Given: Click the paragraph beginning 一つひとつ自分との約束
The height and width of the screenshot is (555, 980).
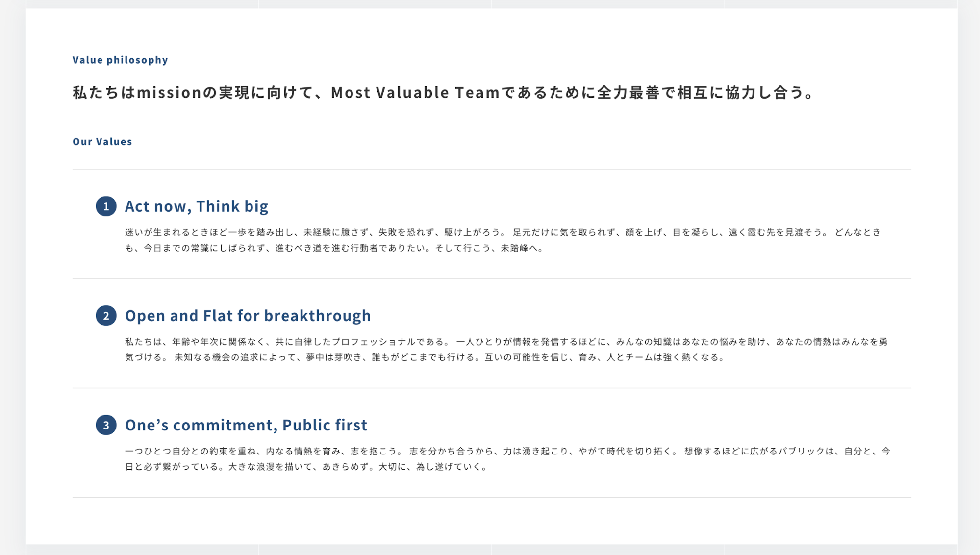Looking at the screenshot, I should click(x=507, y=459).
